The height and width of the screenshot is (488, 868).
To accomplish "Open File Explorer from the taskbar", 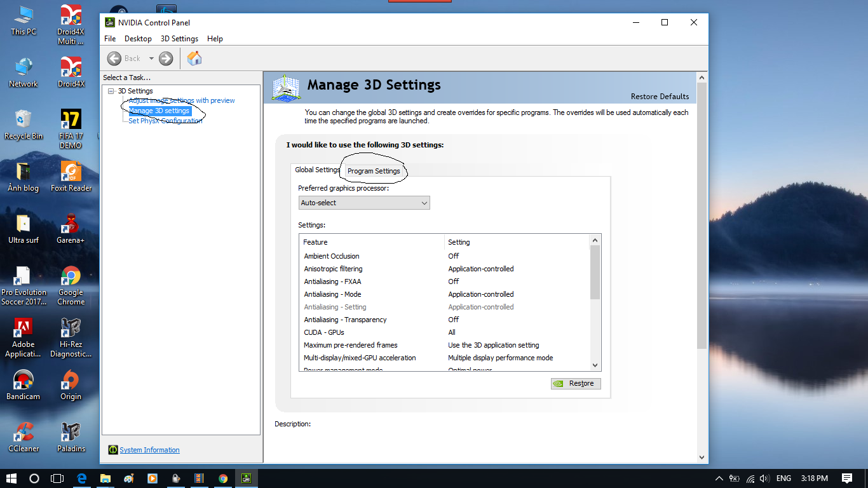I will [x=105, y=478].
